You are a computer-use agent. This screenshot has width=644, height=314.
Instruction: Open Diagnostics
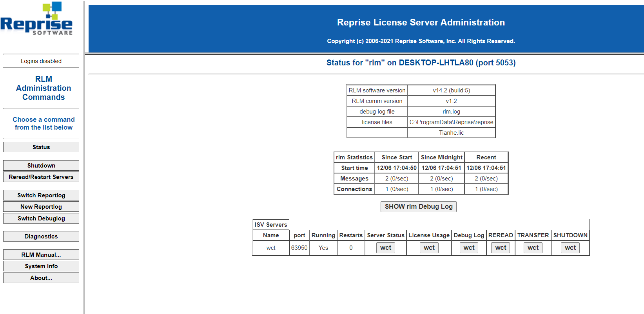click(x=41, y=236)
